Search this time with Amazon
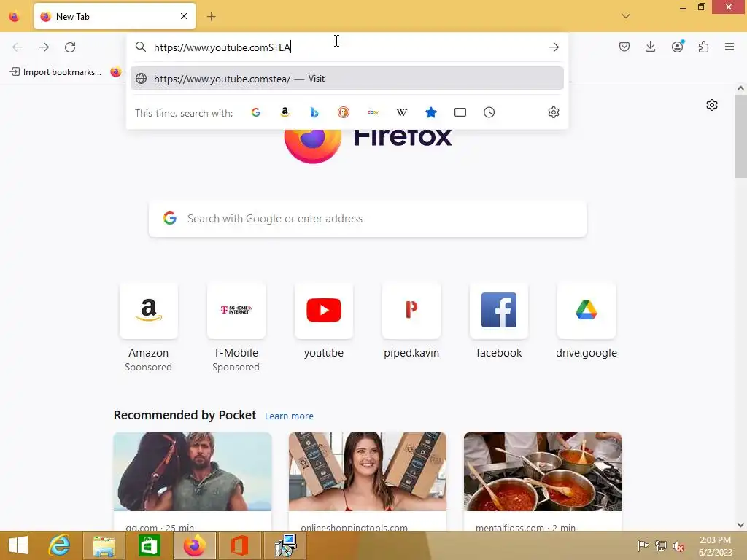This screenshot has width=747, height=560. 285,112
